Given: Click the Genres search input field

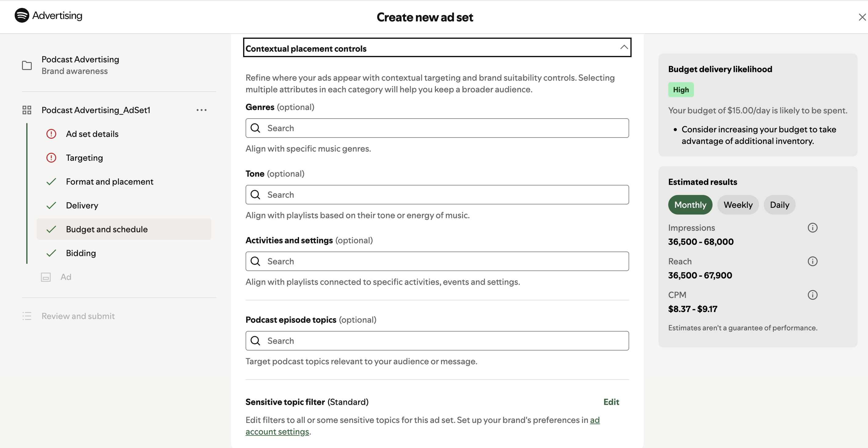Looking at the screenshot, I should 437,128.
